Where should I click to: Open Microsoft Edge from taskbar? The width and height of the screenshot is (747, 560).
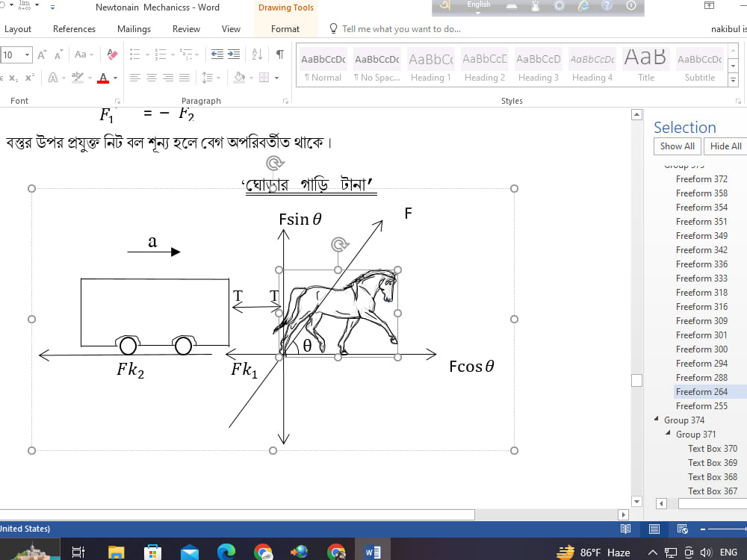tap(226, 552)
